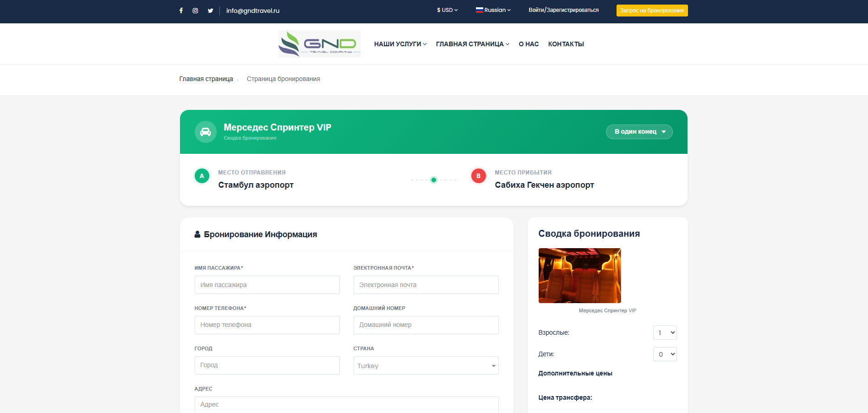
Task: Click the Сводка бронирования sidebar heading
Action: pos(589,234)
